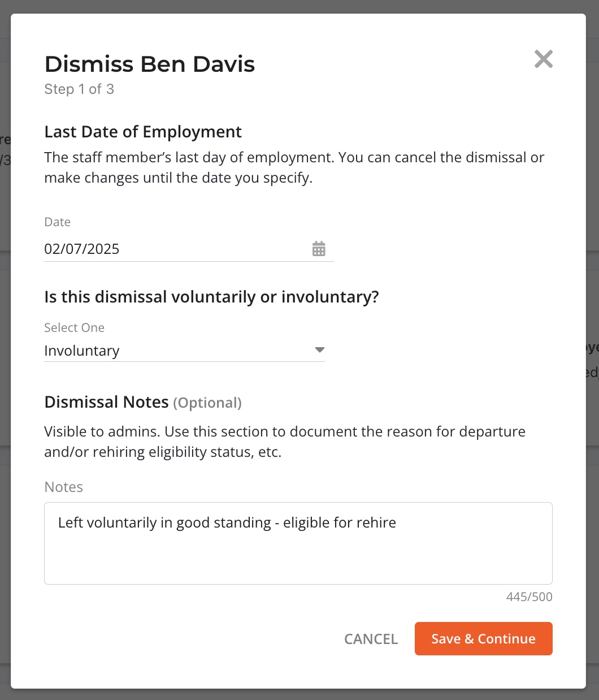Click the Select One label

click(74, 328)
